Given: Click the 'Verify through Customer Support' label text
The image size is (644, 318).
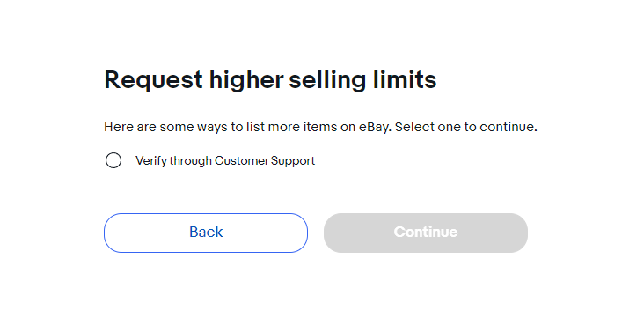Looking at the screenshot, I should point(225,160).
